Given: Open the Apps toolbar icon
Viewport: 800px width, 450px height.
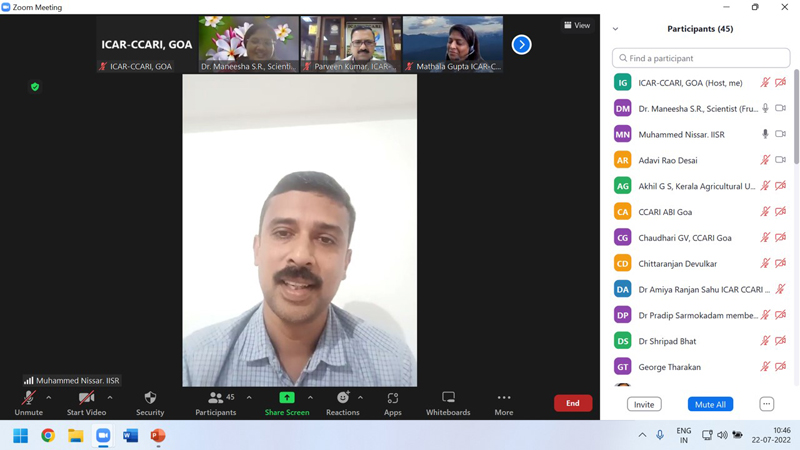Looking at the screenshot, I should pyautogui.click(x=392, y=397).
